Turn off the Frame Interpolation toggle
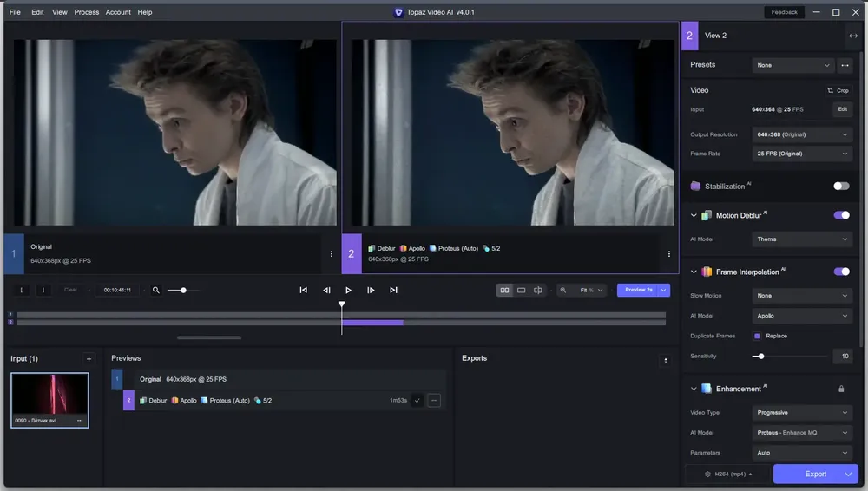The width and height of the screenshot is (868, 491). pos(841,272)
